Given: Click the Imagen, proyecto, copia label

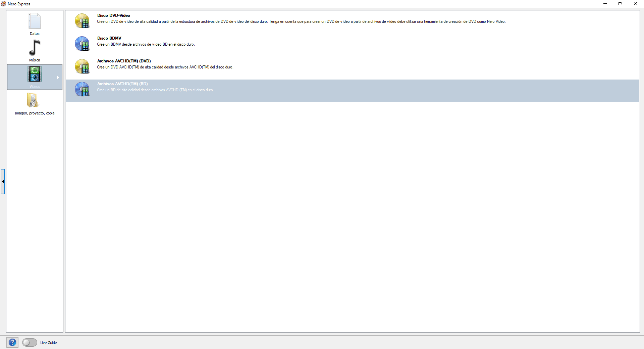Looking at the screenshot, I should pos(35,113).
